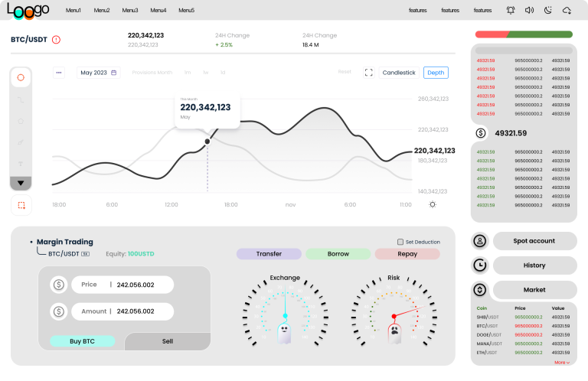Click the notification bell icon
The height and width of the screenshot is (381, 588).
[511, 10]
